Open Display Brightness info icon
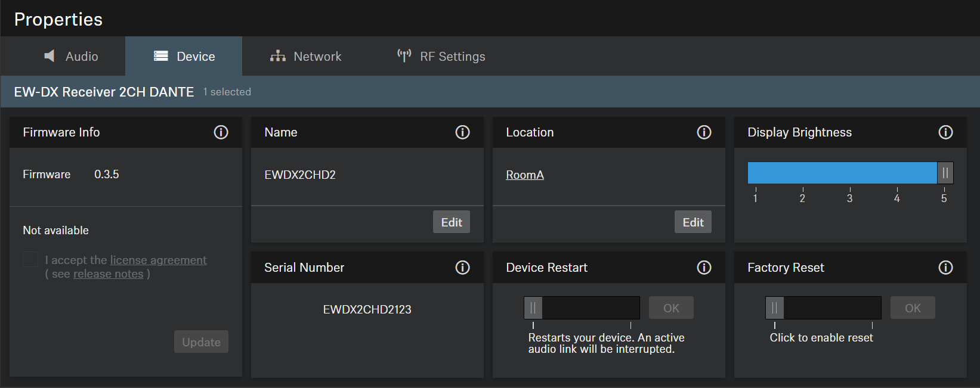 click(945, 132)
